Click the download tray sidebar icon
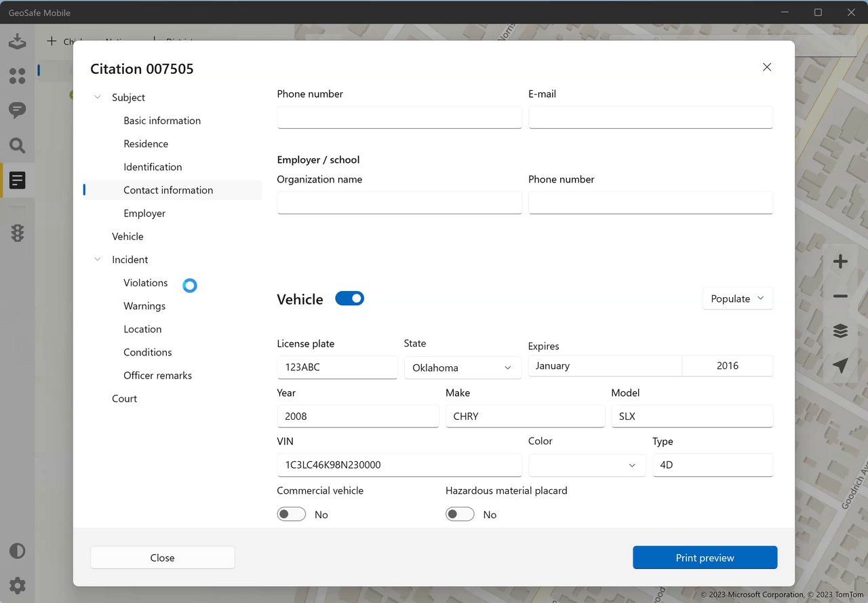 tap(17, 41)
